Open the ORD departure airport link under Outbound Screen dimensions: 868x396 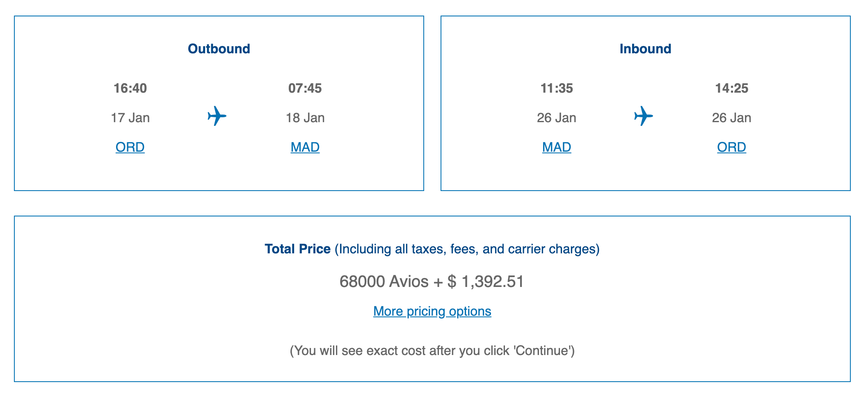(130, 147)
